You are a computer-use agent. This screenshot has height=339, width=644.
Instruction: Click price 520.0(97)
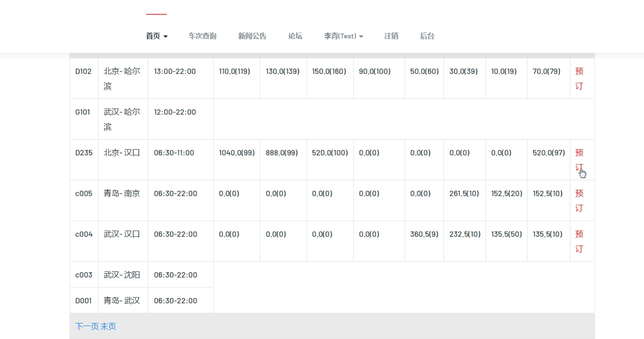(549, 153)
